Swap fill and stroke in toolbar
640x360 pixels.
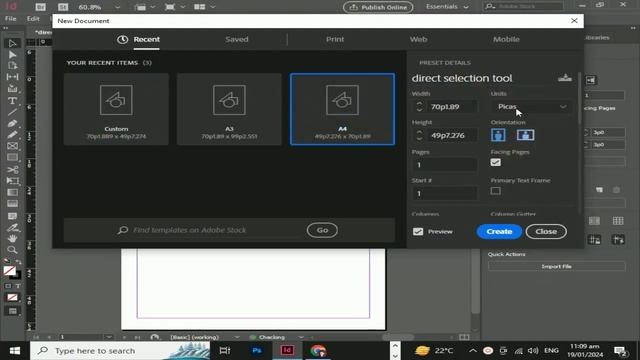[18, 261]
